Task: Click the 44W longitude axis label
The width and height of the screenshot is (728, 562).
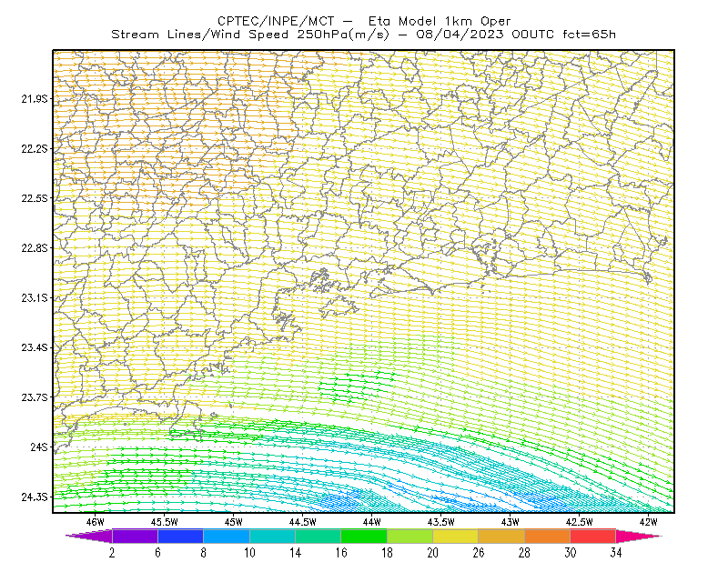Action: (371, 522)
